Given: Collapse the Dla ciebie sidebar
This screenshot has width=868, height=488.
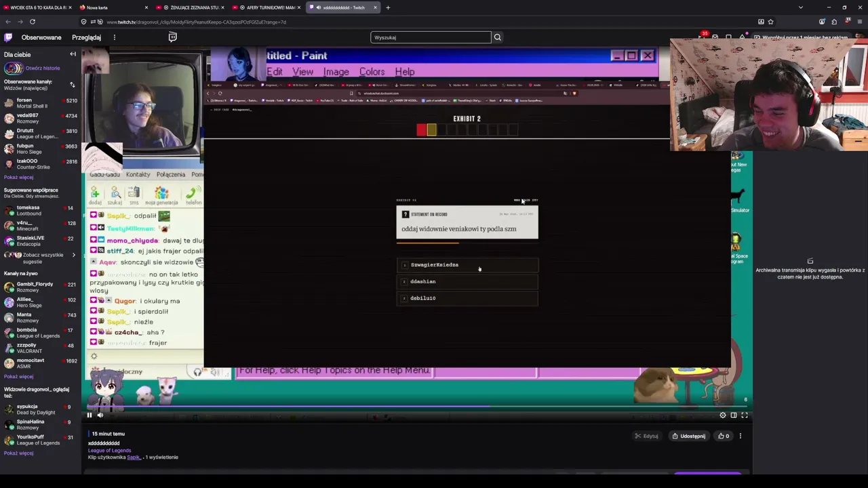Looking at the screenshot, I should pyautogui.click(x=73, y=54).
